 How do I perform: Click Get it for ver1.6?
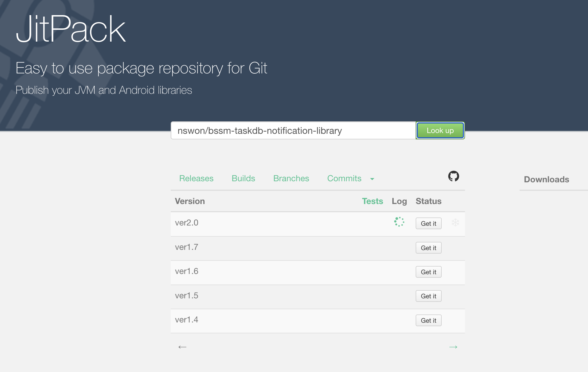point(428,272)
